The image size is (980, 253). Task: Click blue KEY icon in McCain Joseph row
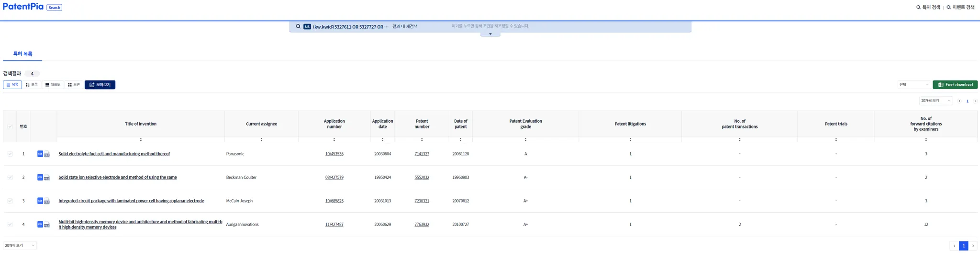(40, 201)
